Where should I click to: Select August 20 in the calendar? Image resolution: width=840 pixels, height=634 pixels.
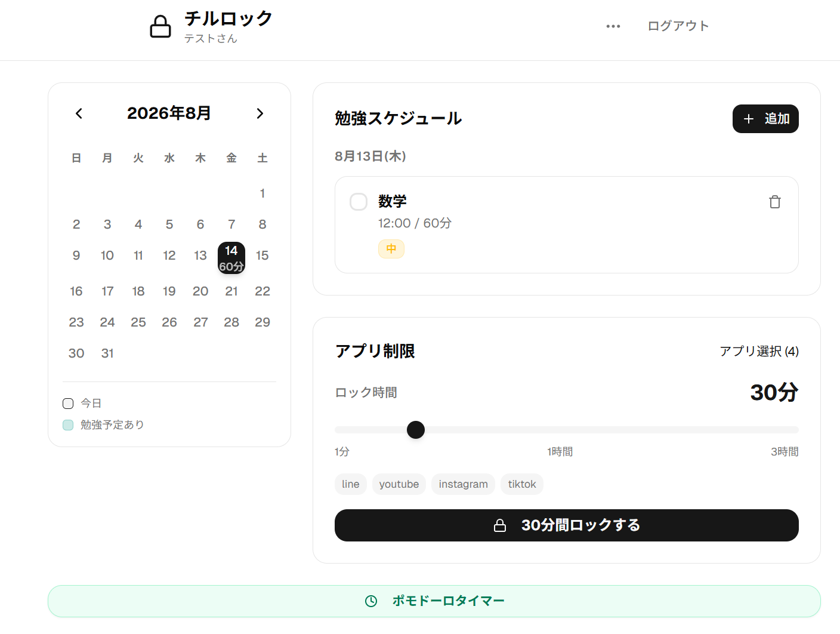coord(200,291)
